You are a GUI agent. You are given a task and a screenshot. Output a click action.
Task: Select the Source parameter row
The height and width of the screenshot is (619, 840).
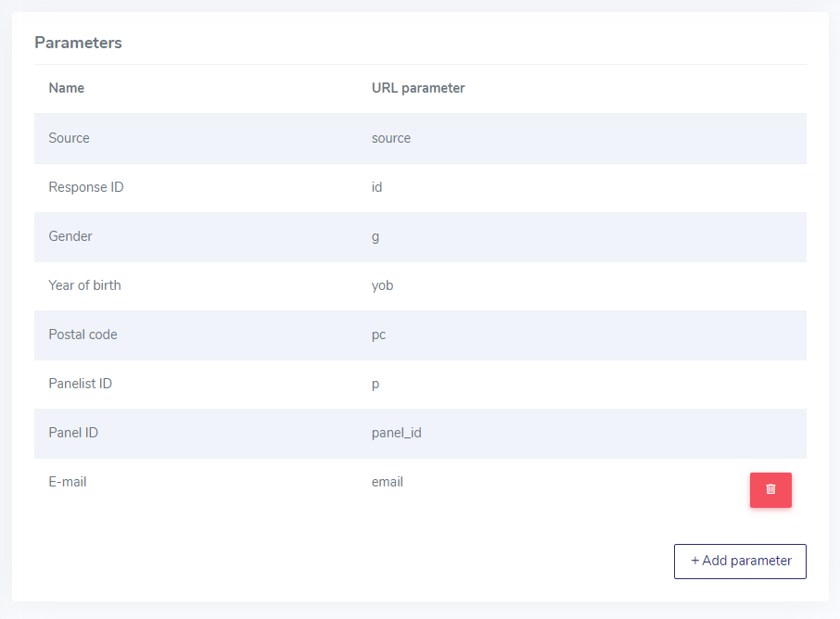click(420, 138)
